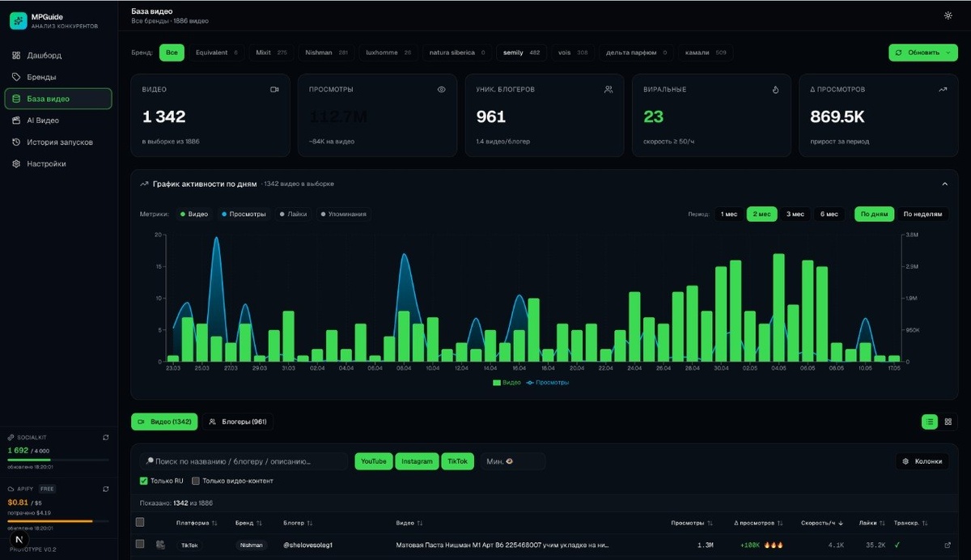This screenshot has width=971, height=560.
Task: Toggle the light/dark theme sun icon
Action: click(948, 15)
